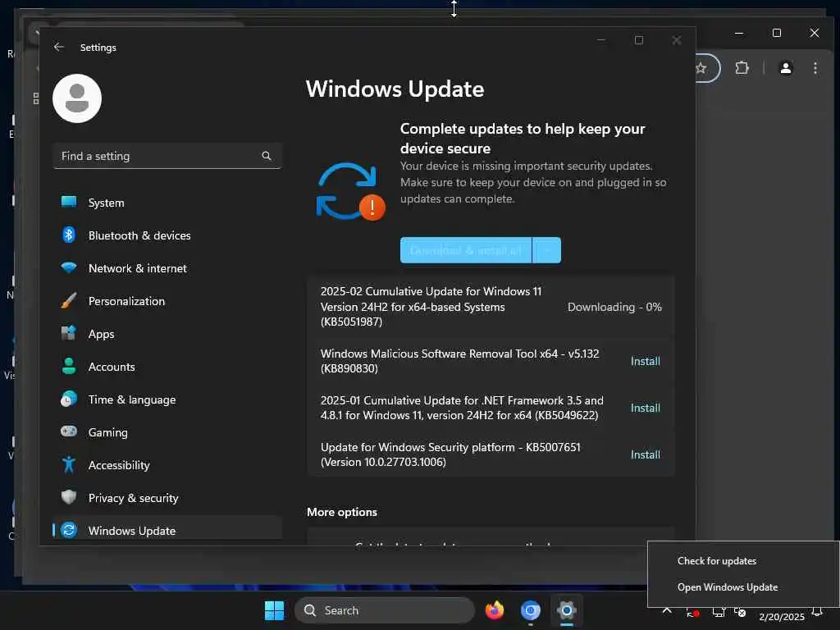This screenshot has height=630, width=840.
Task: Open the notification bell in taskbar
Action: pyautogui.click(x=817, y=612)
